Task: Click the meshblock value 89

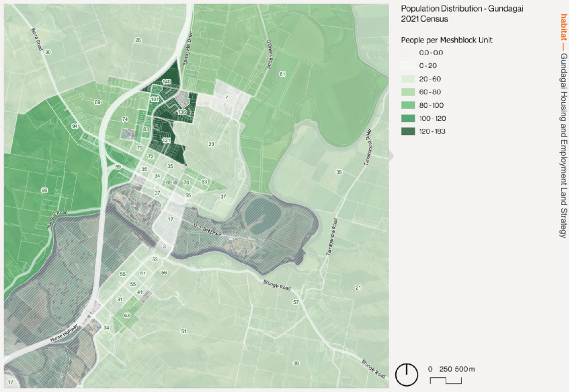Action: pos(118,167)
